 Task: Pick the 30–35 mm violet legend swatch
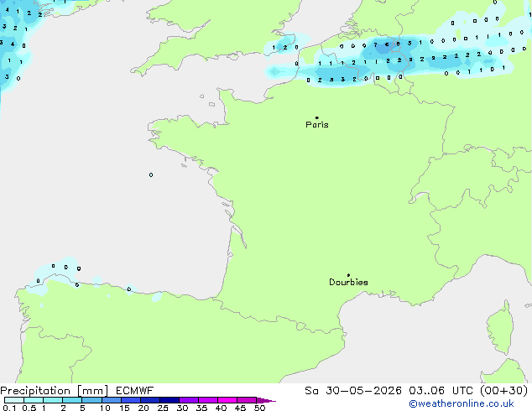(189, 400)
